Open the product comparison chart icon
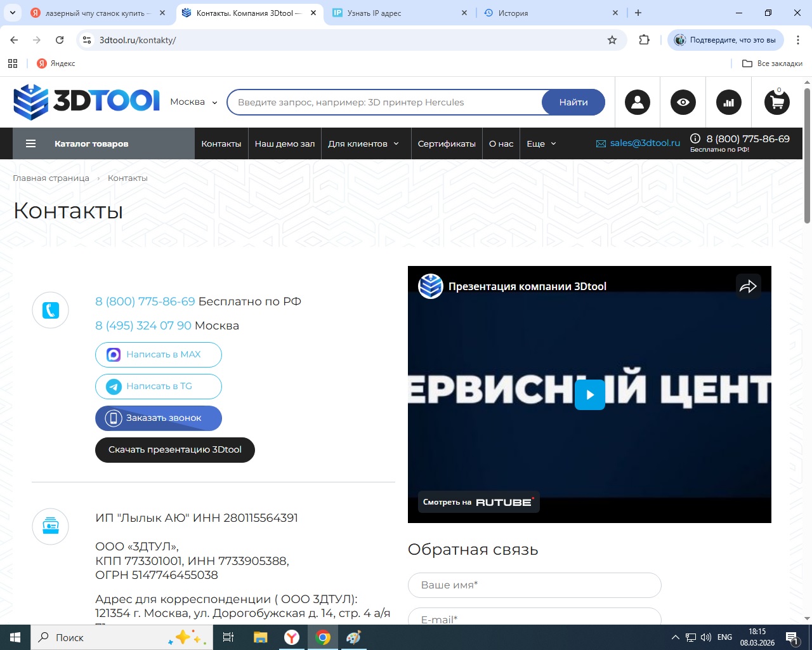Viewport: 812px width, 650px height. pos(729,102)
